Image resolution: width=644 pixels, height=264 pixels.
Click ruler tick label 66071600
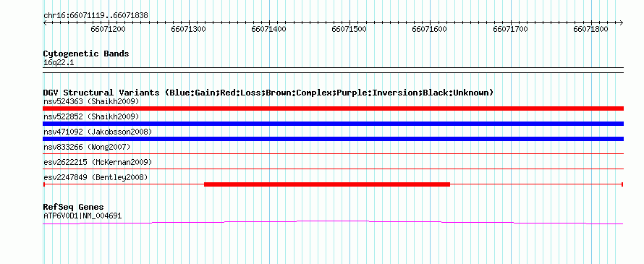430,29
